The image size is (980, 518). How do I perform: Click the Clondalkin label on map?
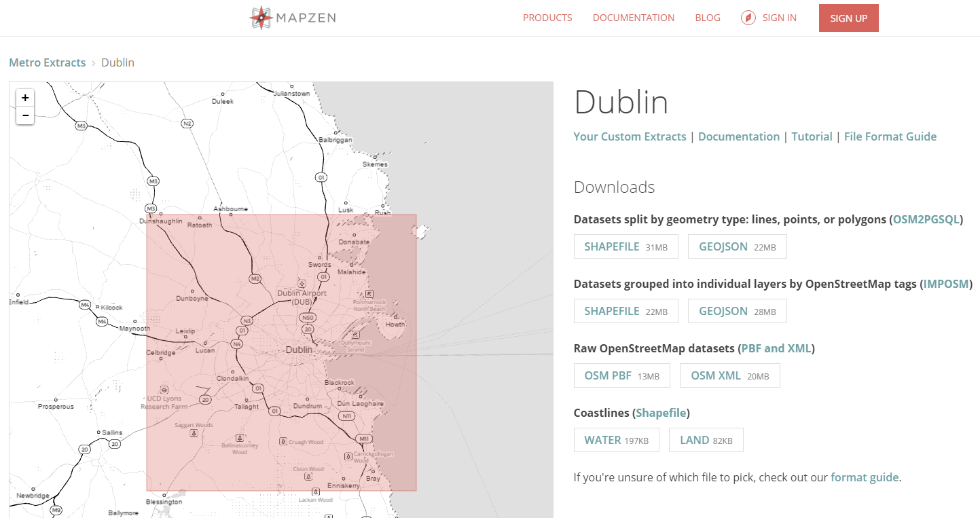coord(233,378)
